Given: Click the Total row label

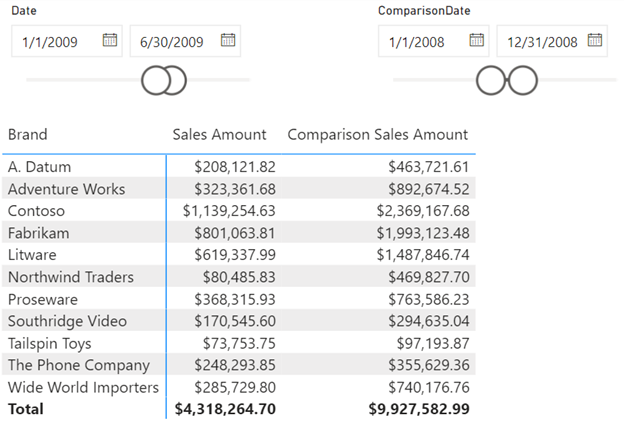Looking at the screenshot, I should pyautogui.click(x=26, y=409).
